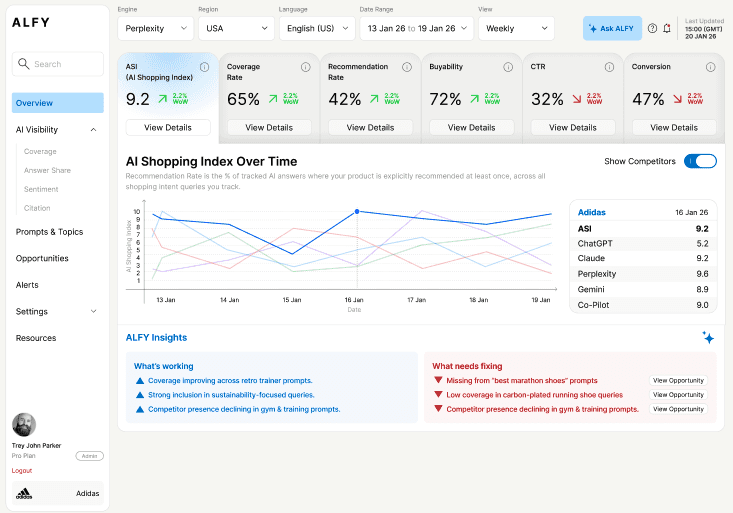Open Resources in sidebar
This screenshot has height=513, width=733.
tap(36, 338)
